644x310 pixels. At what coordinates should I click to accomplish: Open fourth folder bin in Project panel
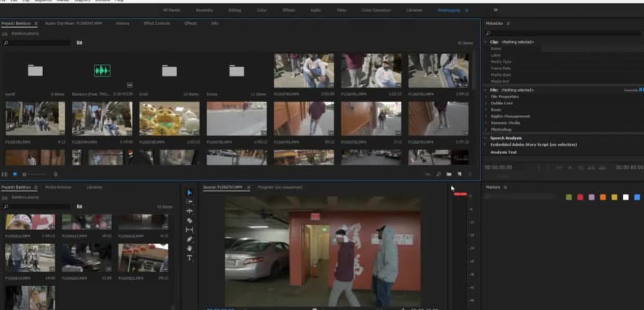[x=236, y=71]
